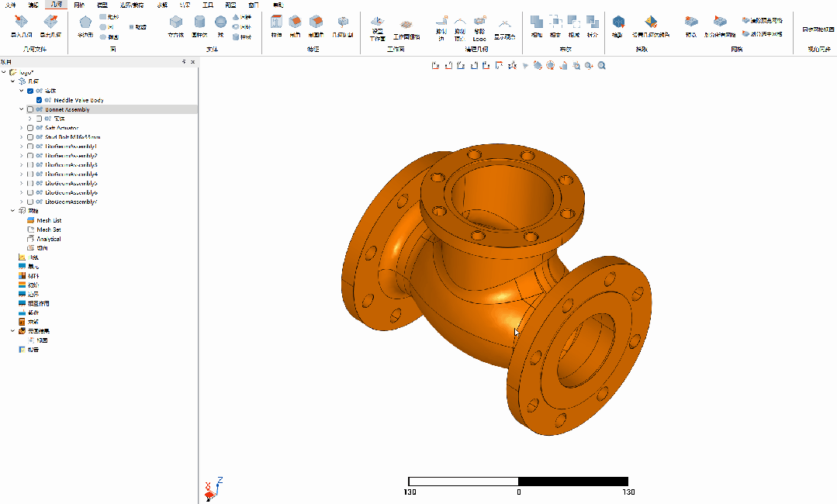
Task: Select the Mesh Set tree item
Action: tap(49, 230)
